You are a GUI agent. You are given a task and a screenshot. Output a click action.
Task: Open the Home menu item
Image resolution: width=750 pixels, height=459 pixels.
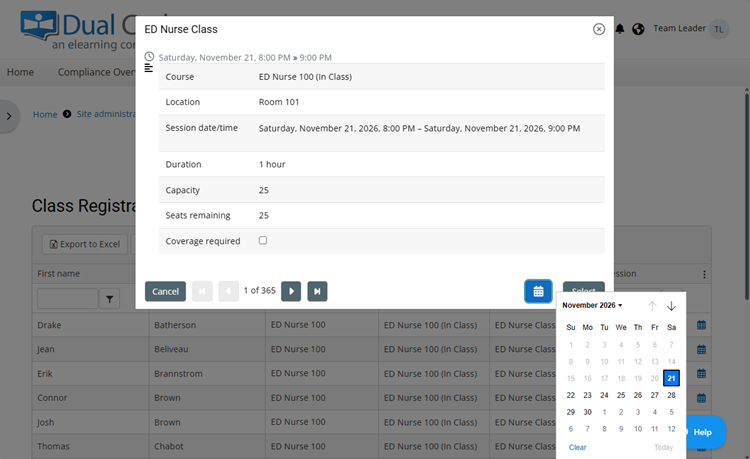[20, 72]
